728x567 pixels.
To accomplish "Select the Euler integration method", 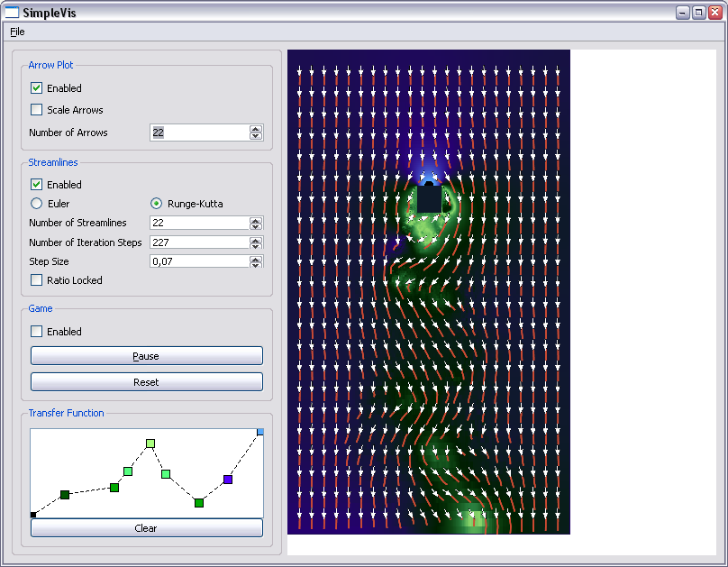I will (37, 204).
